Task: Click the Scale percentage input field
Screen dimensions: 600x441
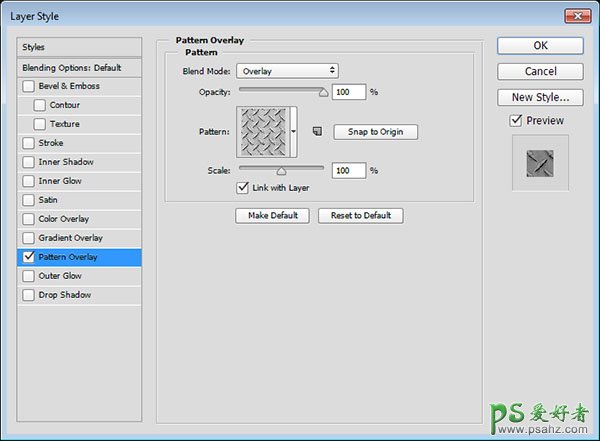Action: click(349, 171)
